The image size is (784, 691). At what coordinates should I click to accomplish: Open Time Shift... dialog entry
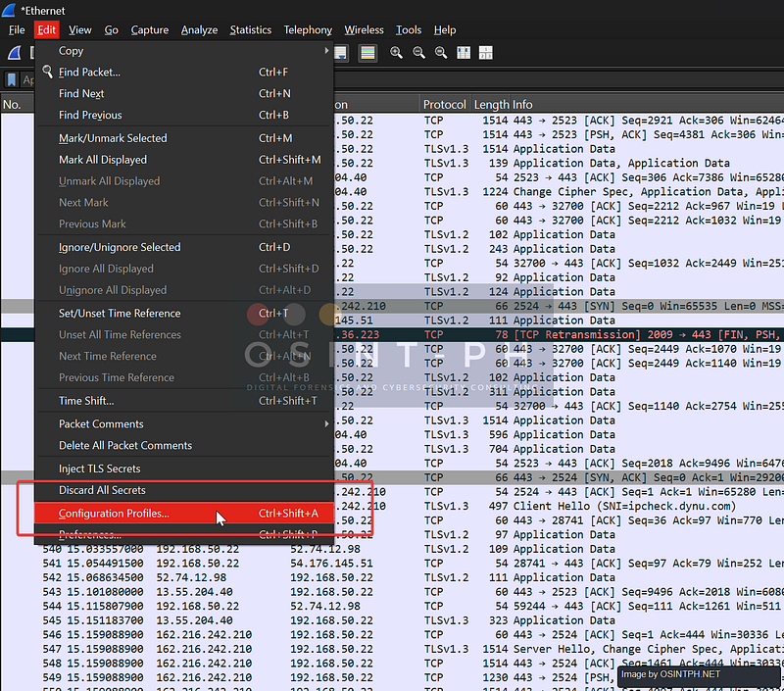click(x=184, y=401)
